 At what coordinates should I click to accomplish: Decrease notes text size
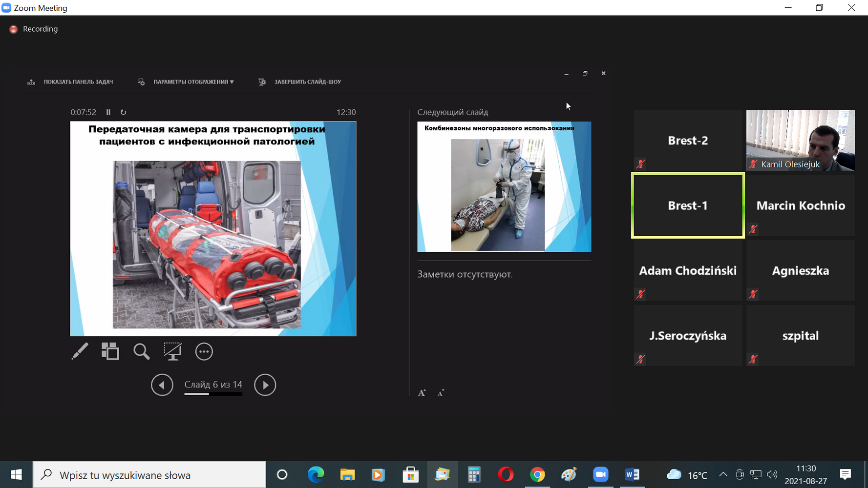441,393
